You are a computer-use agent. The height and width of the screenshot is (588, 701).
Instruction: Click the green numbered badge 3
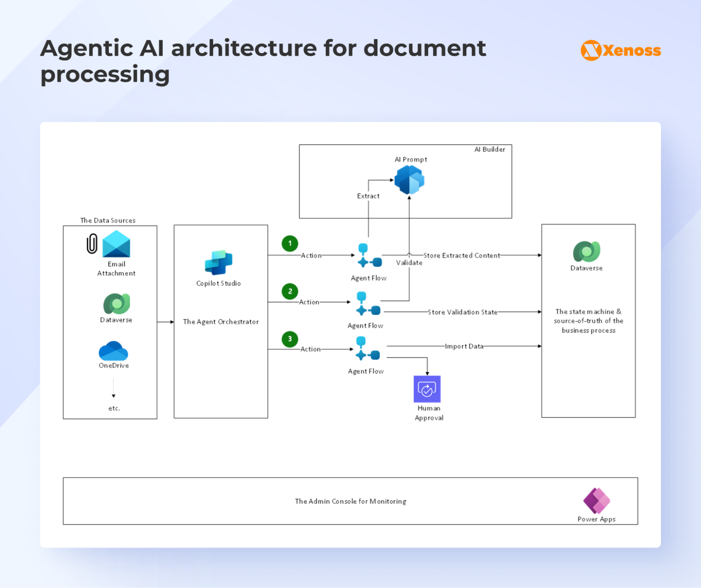[x=289, y=339]
